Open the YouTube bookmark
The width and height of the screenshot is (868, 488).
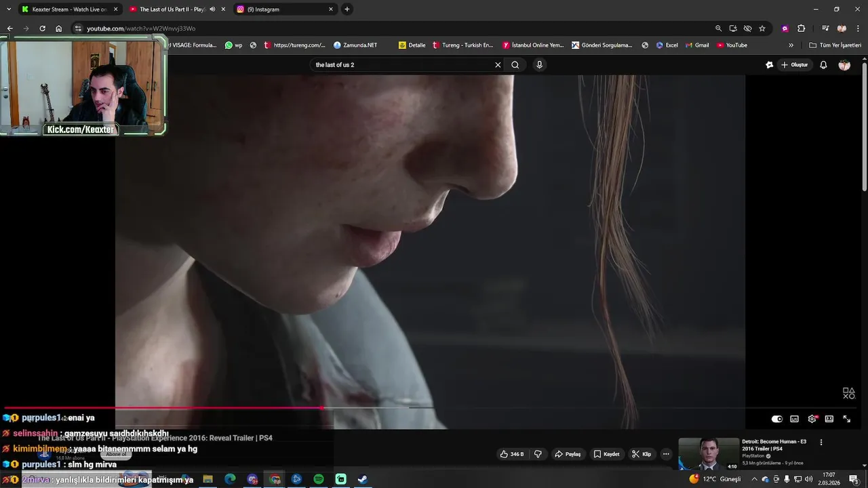click(732, 45)
